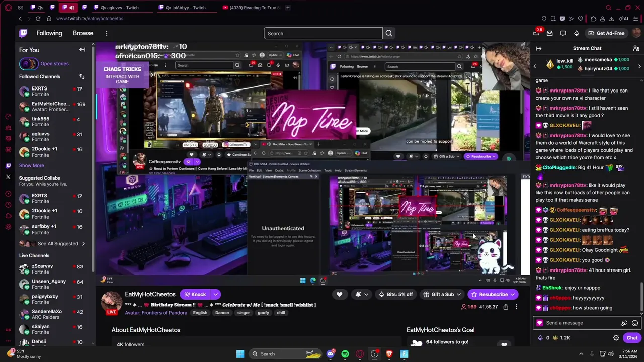Switch to the YouTube Reacting To True tab

(252, 8)
